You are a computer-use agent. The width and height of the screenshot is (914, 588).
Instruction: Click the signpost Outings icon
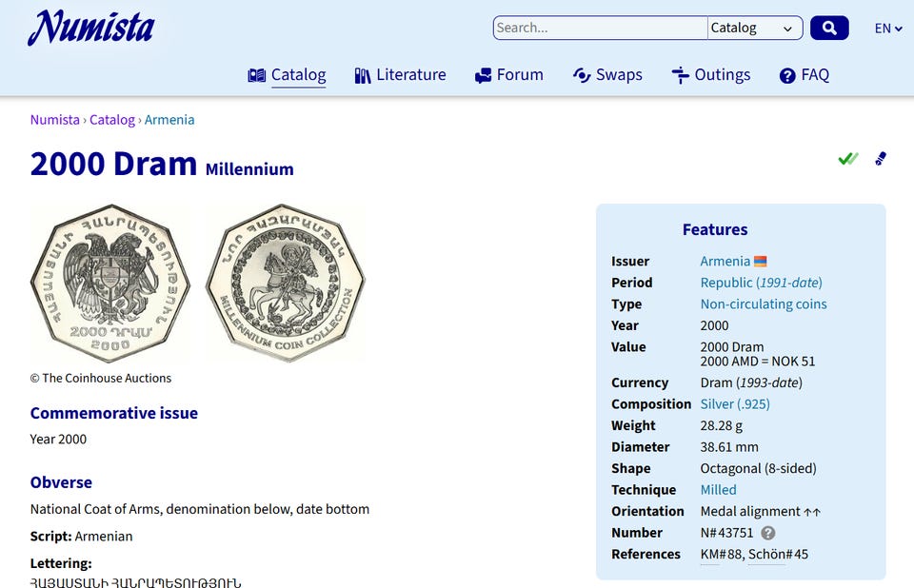[680, 75]
